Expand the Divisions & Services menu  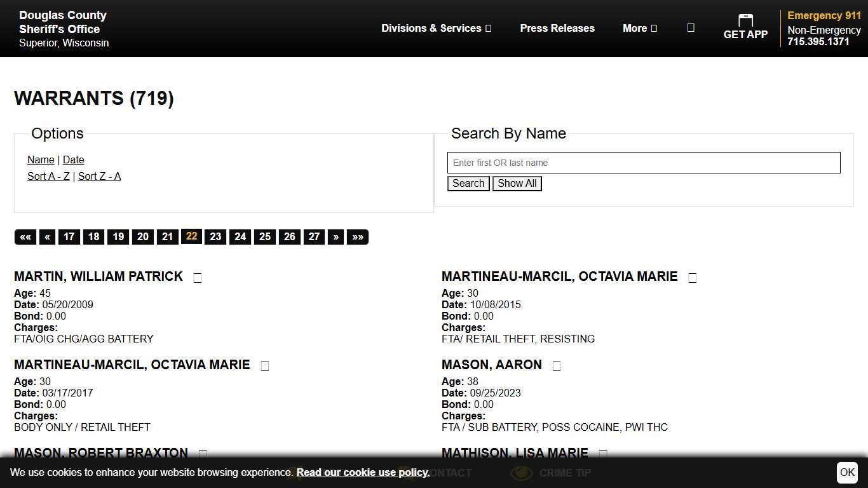pos(436,28)
